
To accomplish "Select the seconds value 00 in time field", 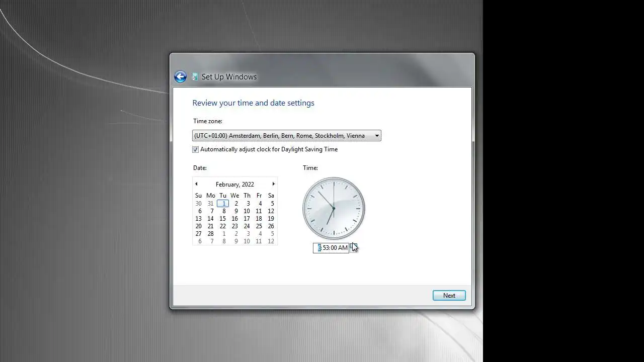I will [333, 248].
